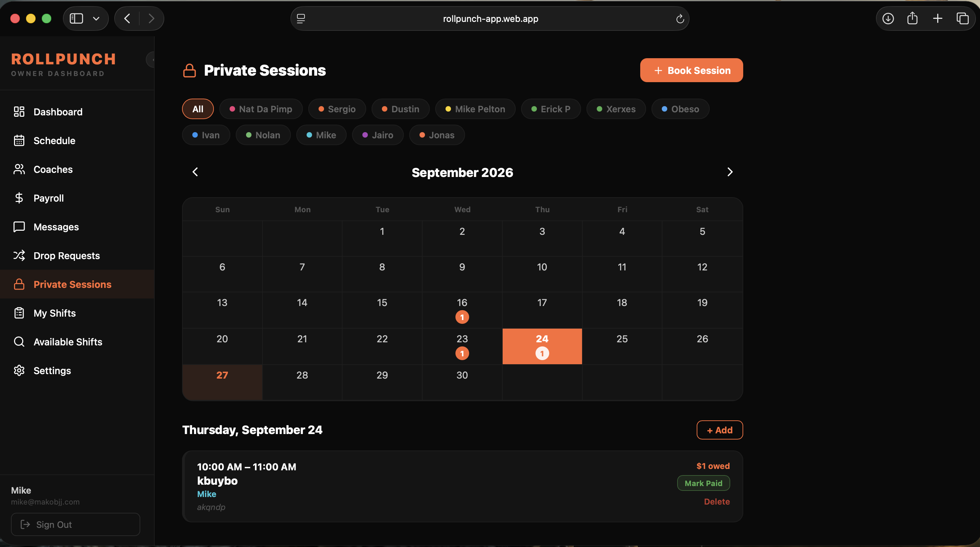Open the Private Sessions menu item
Screen dimensions: 980x547
pos(77,284)
